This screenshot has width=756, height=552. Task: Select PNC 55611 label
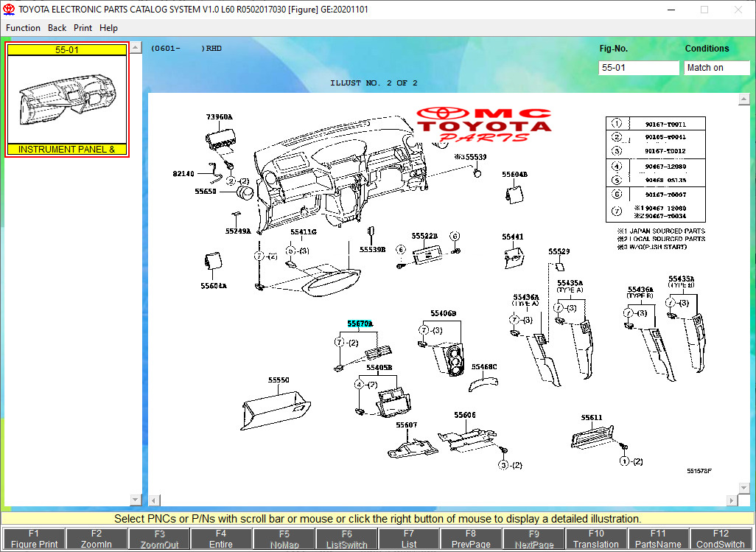point(592,417)
